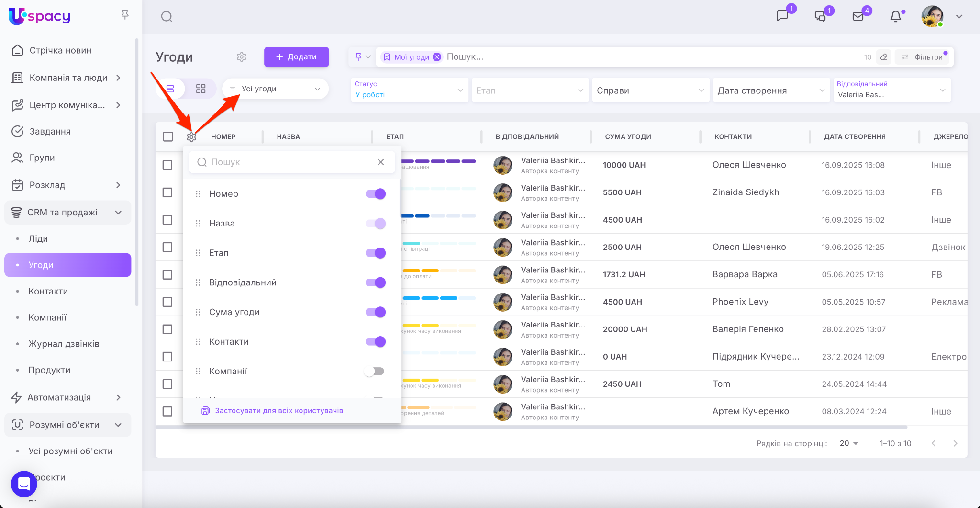Click the table column settings gear icon
Viewport: 980px width, 508px height.
pos(191,137)
